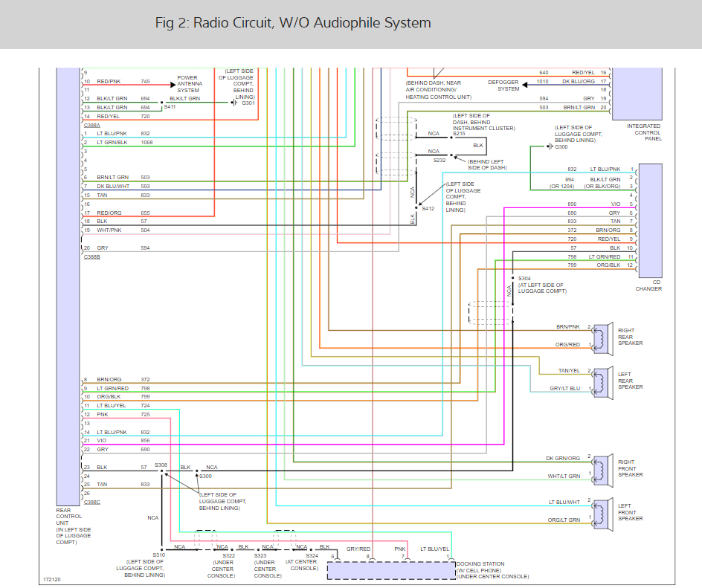
Task: Click the LT BLU/YEL 724 wire label
Action: (x=123, y=405)
